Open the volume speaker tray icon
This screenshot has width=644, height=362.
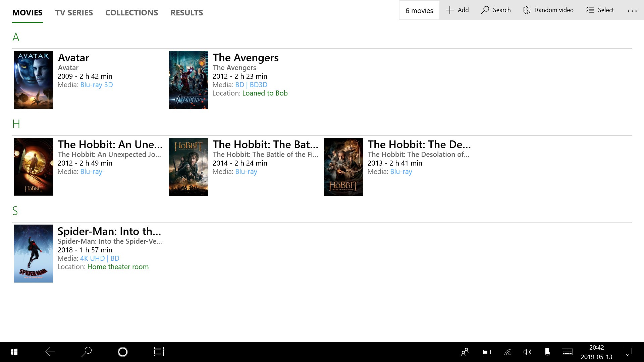(527, 352)
